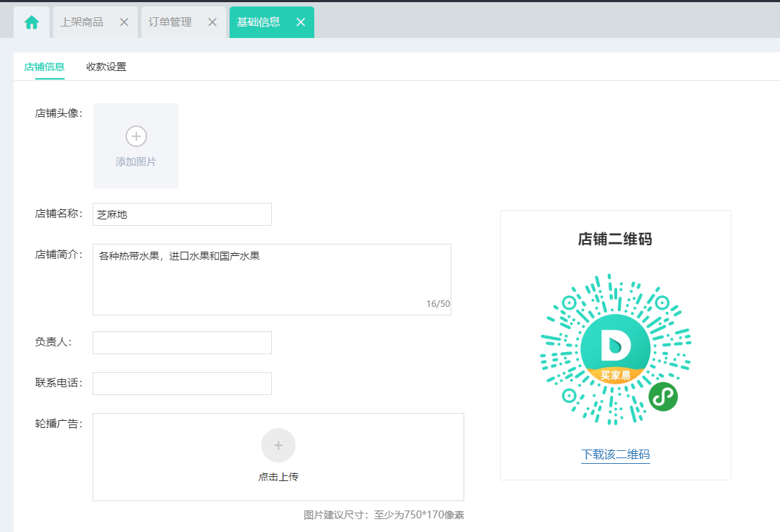The height and width of the screenshot is (532, 780).
Task: Switch to the 订单管理 tab
Action: tap(170, 22)
